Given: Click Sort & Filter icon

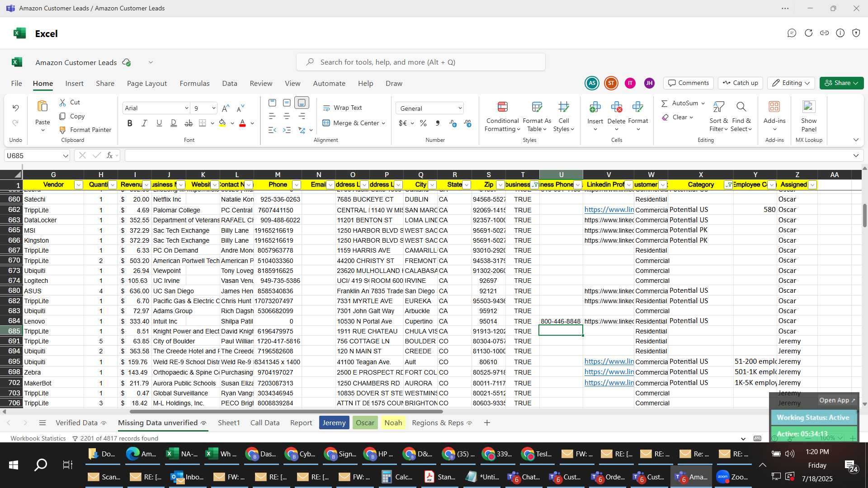Looking at the screenshot, I should (x=718, y=107).
